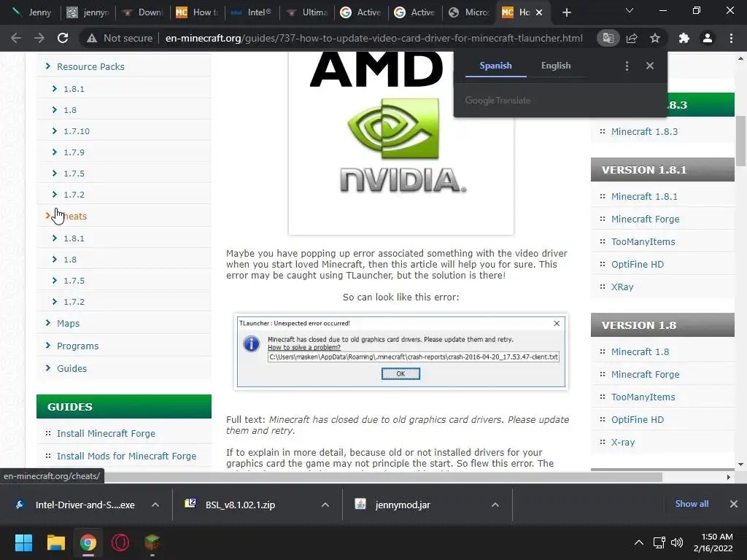Share this page via share icon
This screenshot has height=560, width=747.
632,38
